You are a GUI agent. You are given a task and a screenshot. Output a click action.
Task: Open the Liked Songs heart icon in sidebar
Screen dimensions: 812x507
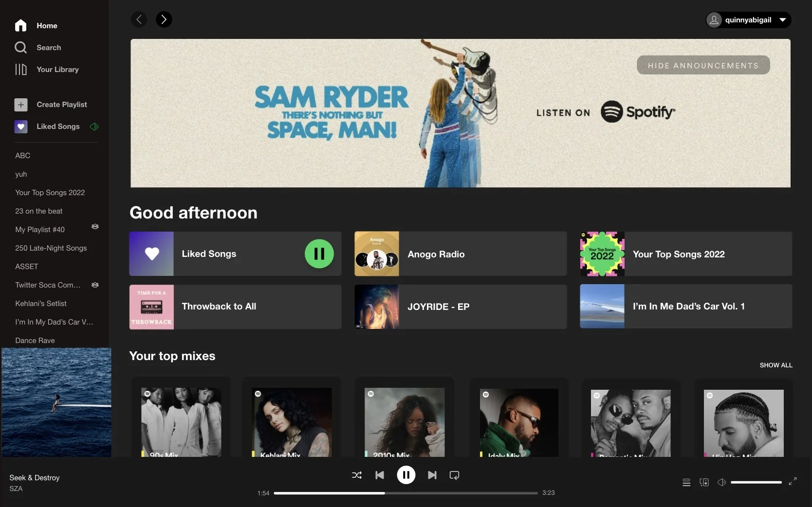pyautogui.click(x=20, y=127)
